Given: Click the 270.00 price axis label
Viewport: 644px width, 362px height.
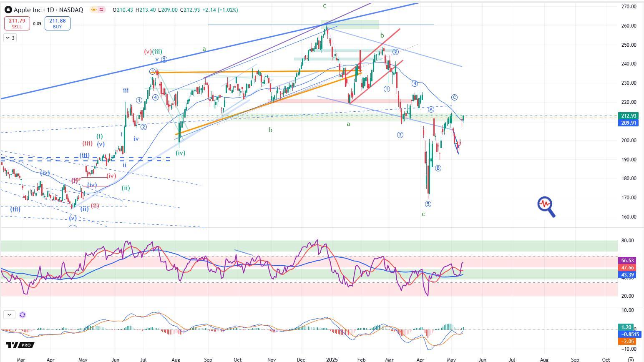Looking at the screenshot, I should pyautogui.click(x=628, y=7).
